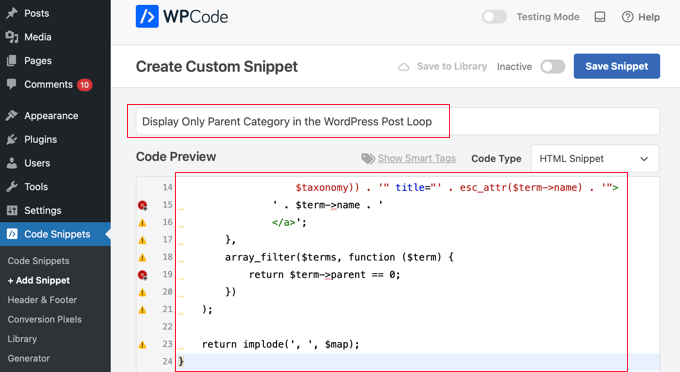Viewport: 680px width, 372px height.
Task: Click the WPCode logo icon
Action: (147, 16)
